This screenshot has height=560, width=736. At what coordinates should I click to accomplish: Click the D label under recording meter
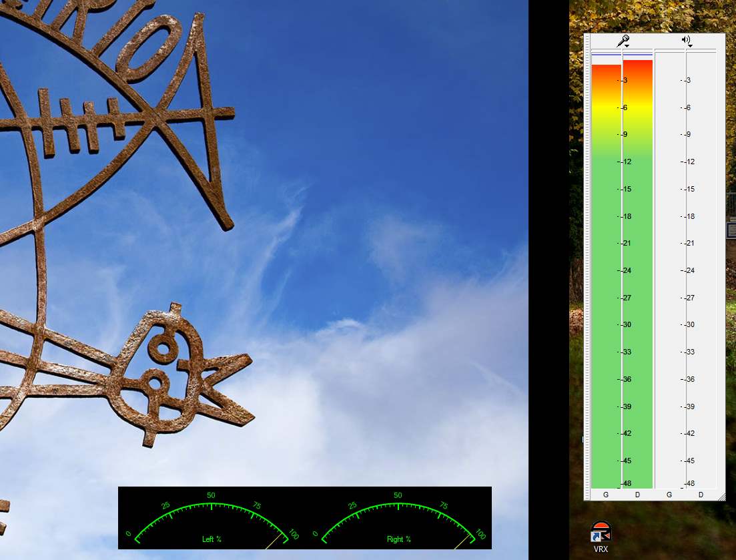coord(637,495)
